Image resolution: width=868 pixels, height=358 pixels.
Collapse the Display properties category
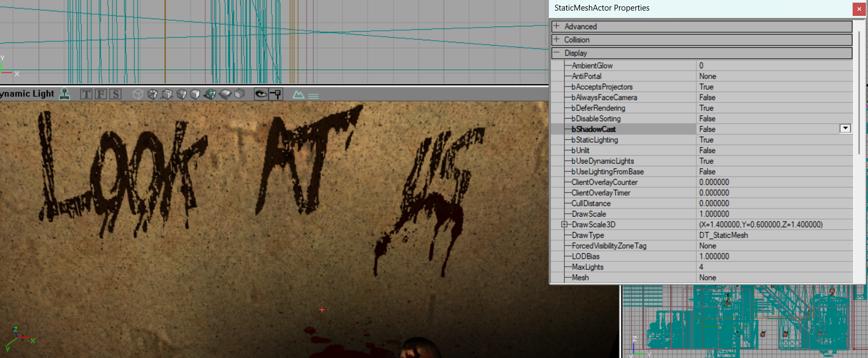click(556, 52)
